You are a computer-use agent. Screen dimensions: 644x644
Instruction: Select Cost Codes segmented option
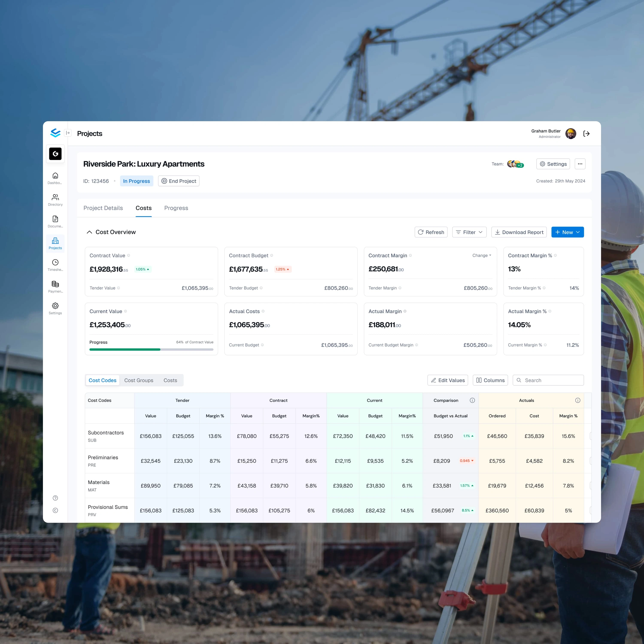102,380
